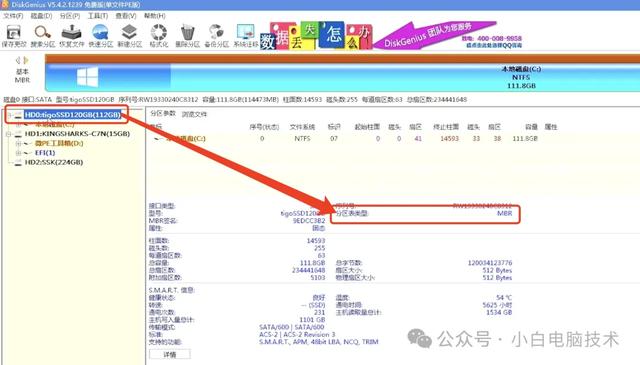
Task: Expand the HD1:KINGSHARKS-C7N(15GB) tree node
Action: click(x=8, y=134)
